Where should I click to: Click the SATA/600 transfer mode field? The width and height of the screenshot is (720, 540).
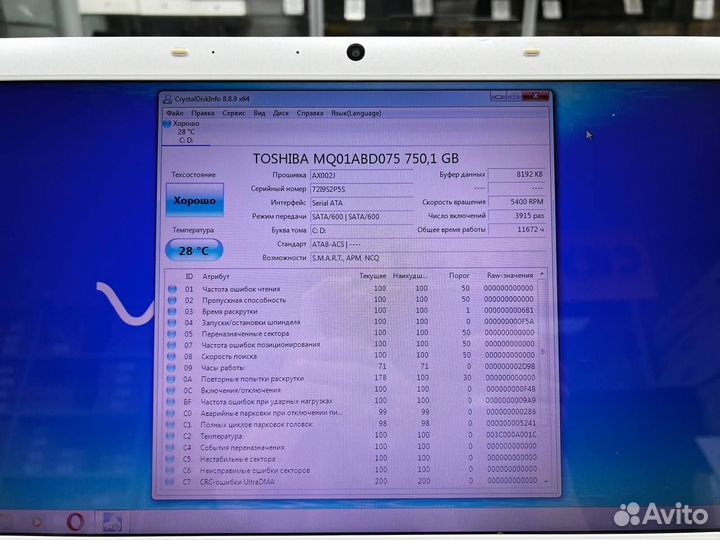point(361,217)
